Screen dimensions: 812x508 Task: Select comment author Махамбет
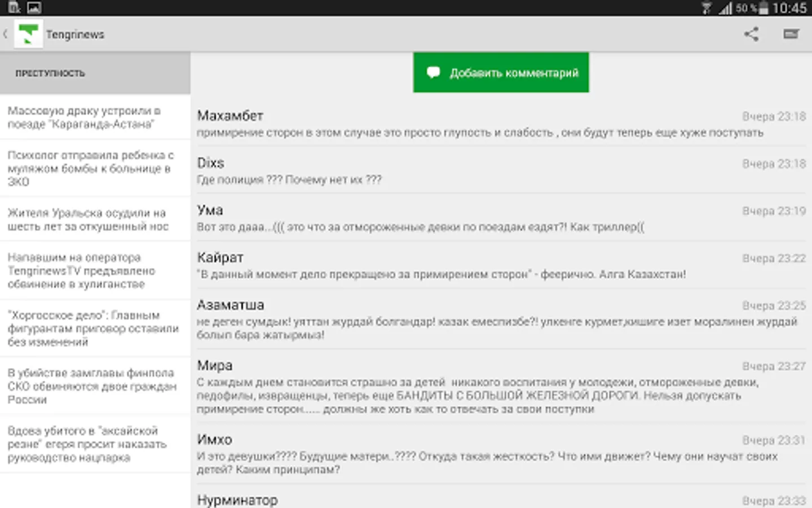(230, 116)
